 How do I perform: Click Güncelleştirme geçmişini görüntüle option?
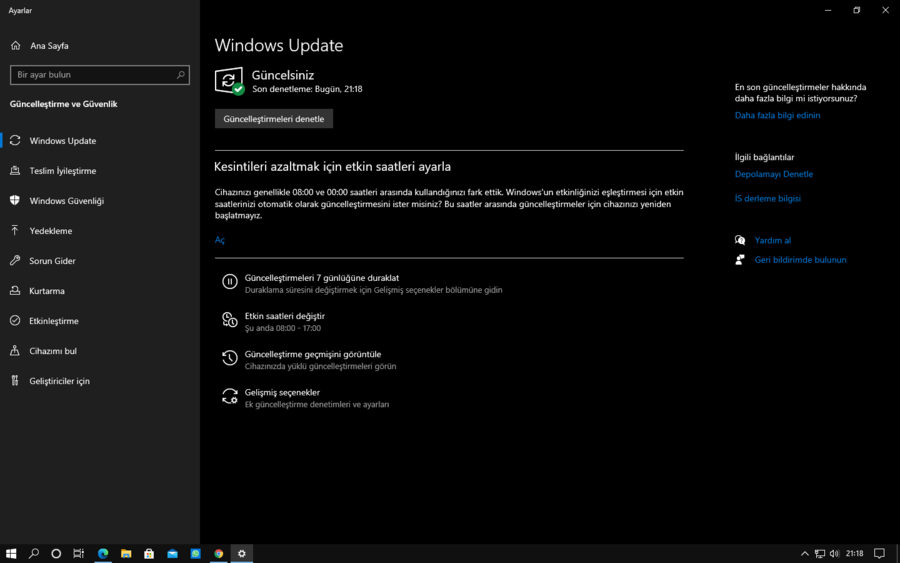[x=313, y=354]
